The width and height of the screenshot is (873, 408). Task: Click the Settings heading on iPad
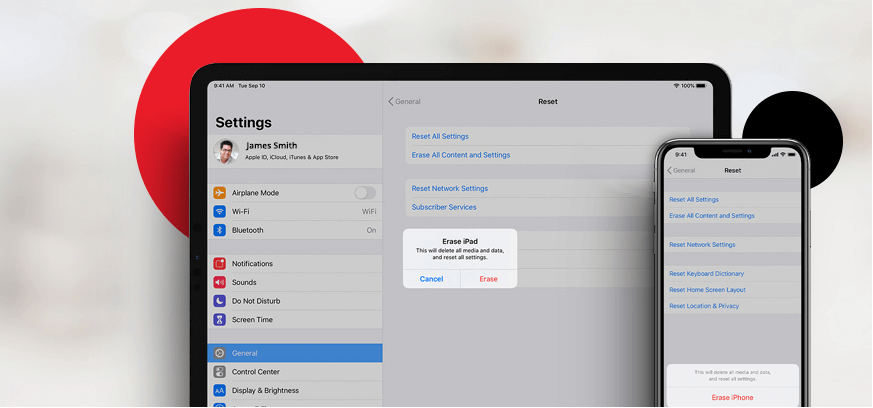(243, 122)
